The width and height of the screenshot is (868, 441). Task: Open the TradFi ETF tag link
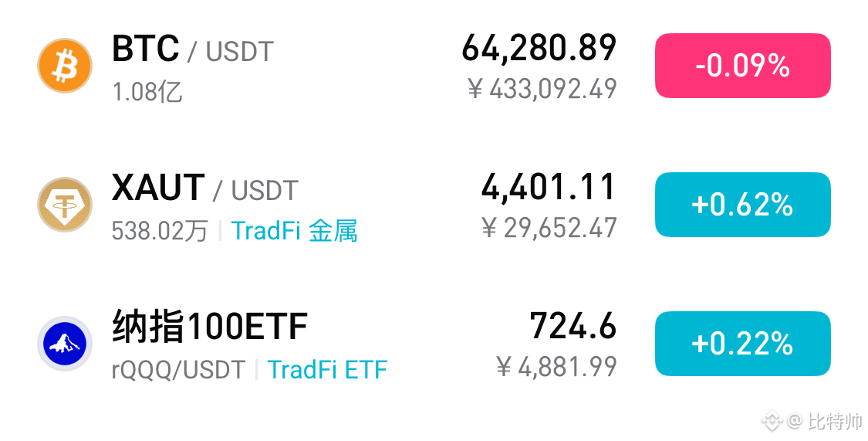(x=327, y=369)
